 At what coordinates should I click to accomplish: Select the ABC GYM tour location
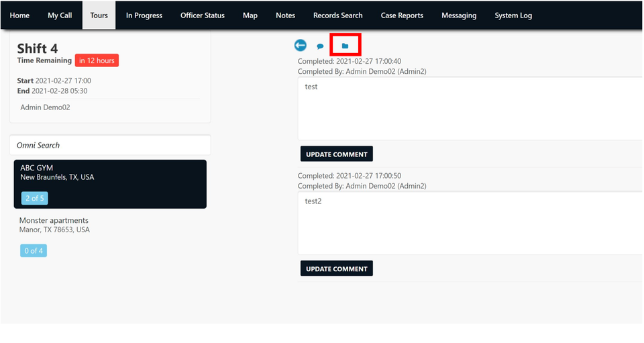click(110, 184)
